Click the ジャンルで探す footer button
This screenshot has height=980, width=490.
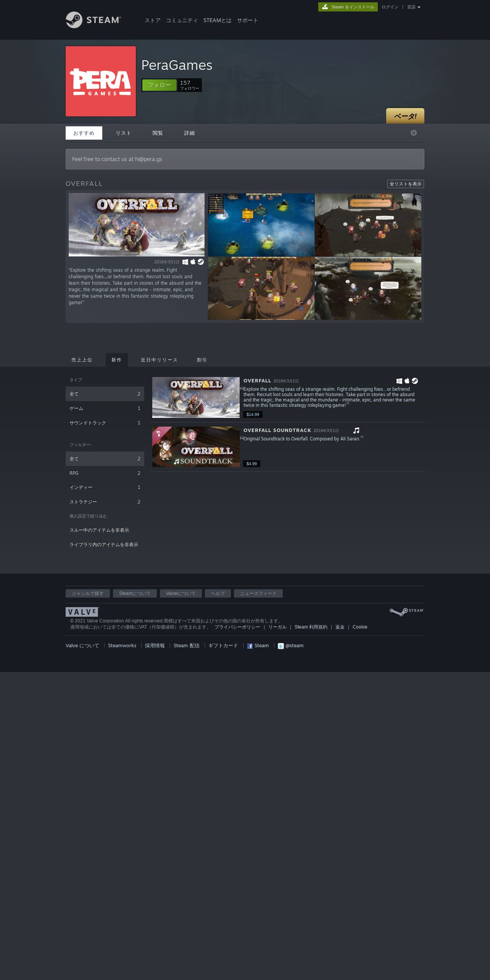pyautogui.click(x=88, y=593)
